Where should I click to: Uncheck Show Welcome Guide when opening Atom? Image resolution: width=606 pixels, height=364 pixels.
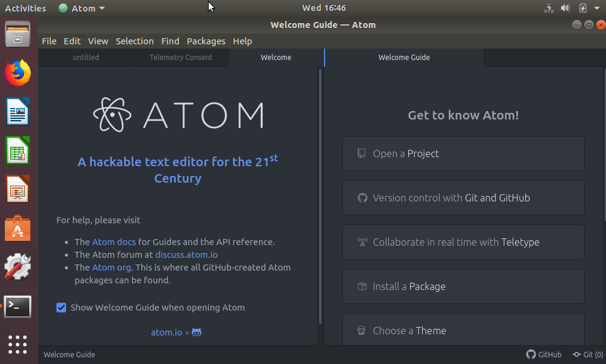coord(61,308)
